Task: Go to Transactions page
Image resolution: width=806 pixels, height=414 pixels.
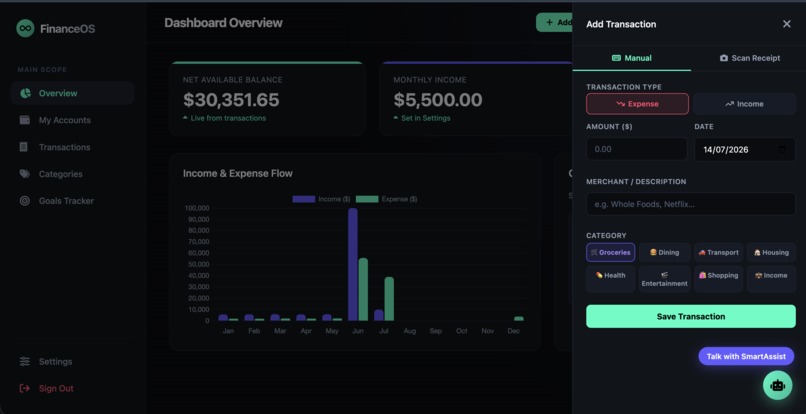Action: pos(72,147)
